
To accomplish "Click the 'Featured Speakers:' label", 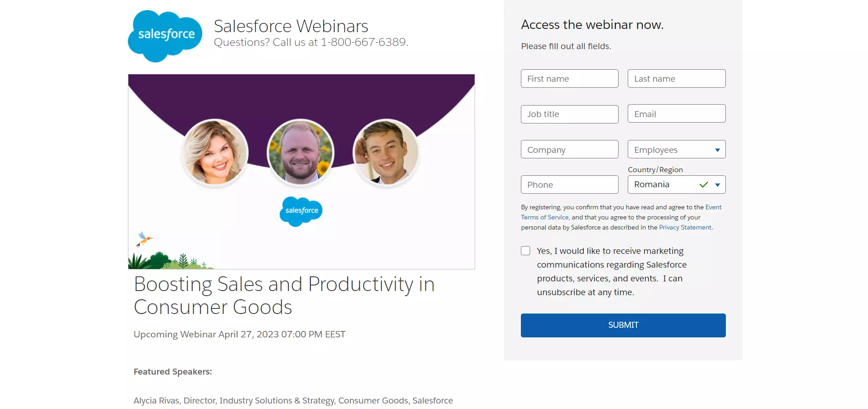I will coord(173,371).
